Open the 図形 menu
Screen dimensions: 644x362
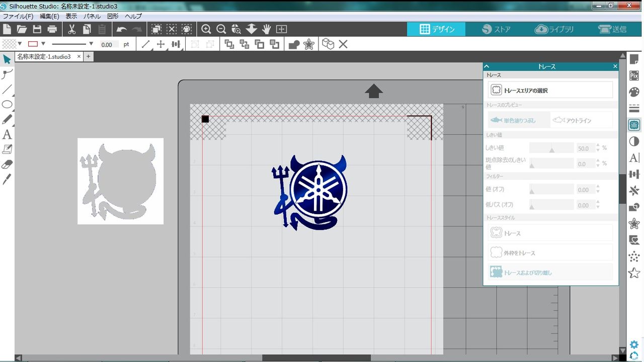point(113,16)
